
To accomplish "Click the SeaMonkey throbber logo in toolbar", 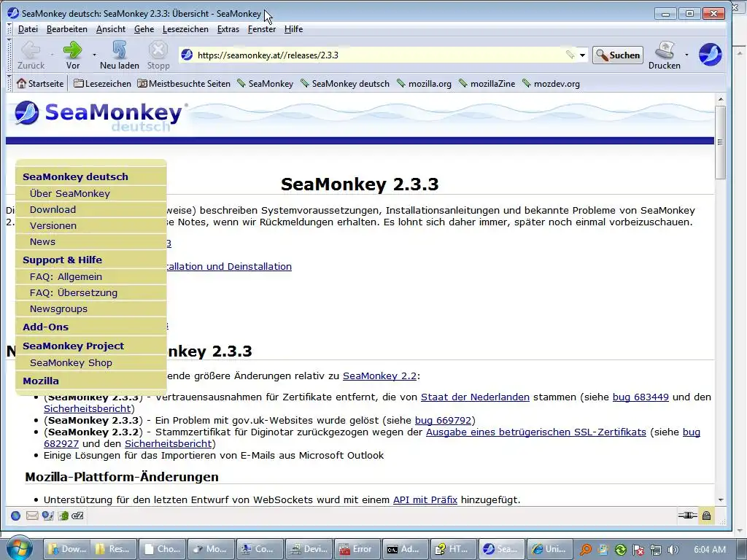I will tap(711, 54).
